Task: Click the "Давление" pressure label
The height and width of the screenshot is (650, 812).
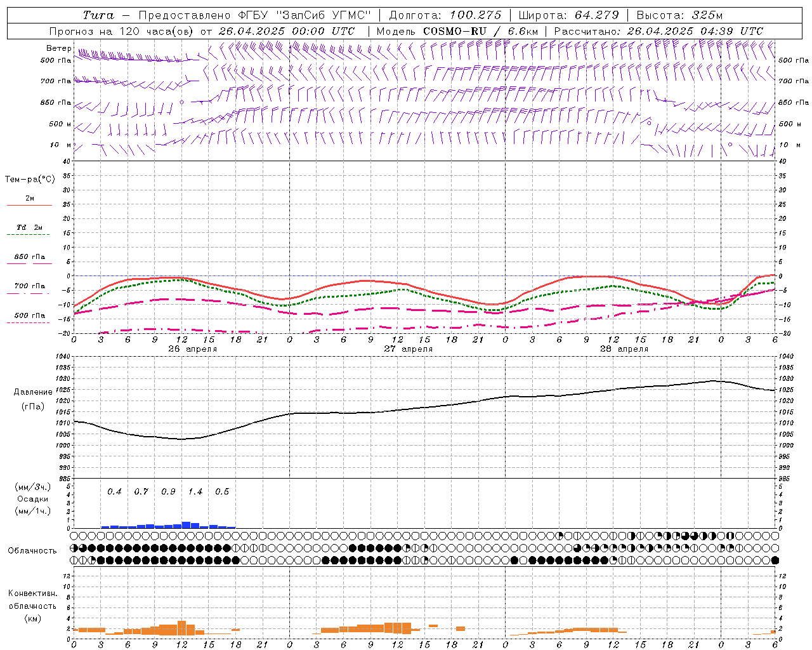Action: [x=33, y=392]
